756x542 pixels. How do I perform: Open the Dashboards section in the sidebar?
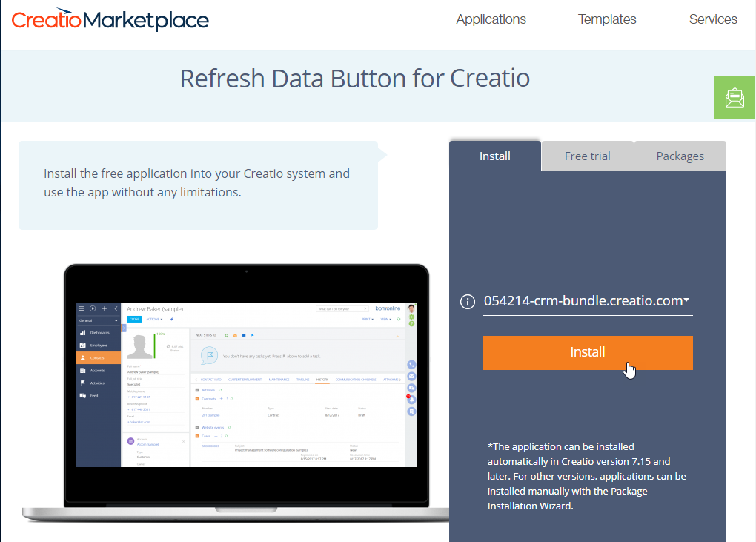click(x=100, y=333)
